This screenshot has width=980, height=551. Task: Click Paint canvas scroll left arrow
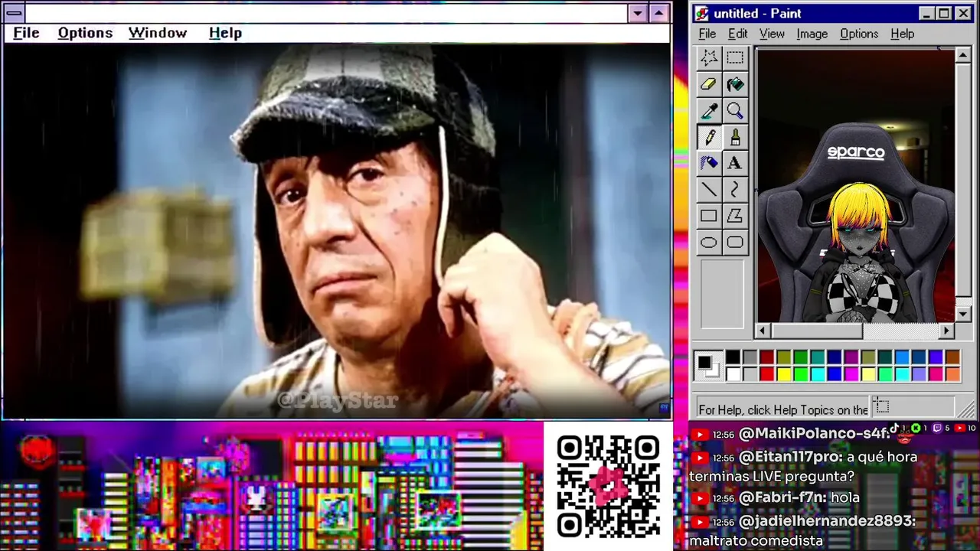pos(763,331)
